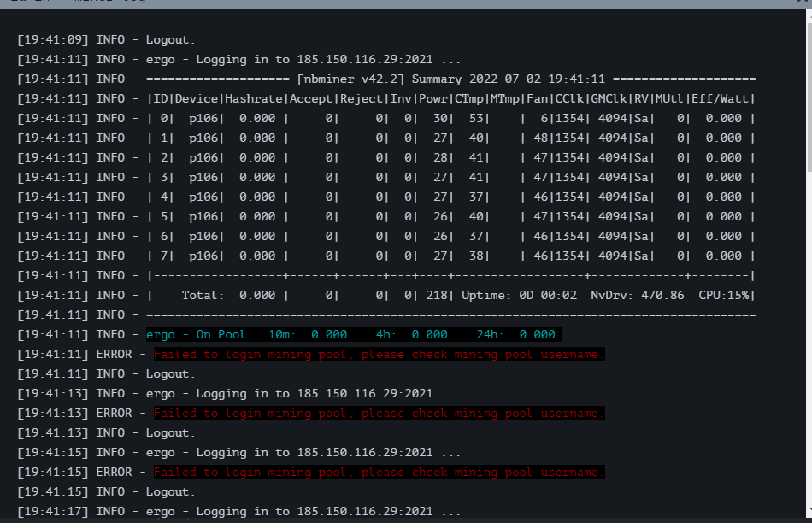Select the 19:41:17 Logging in line
Image resolution: width=812 pixels, height=523 pixels.
[238, 512]
